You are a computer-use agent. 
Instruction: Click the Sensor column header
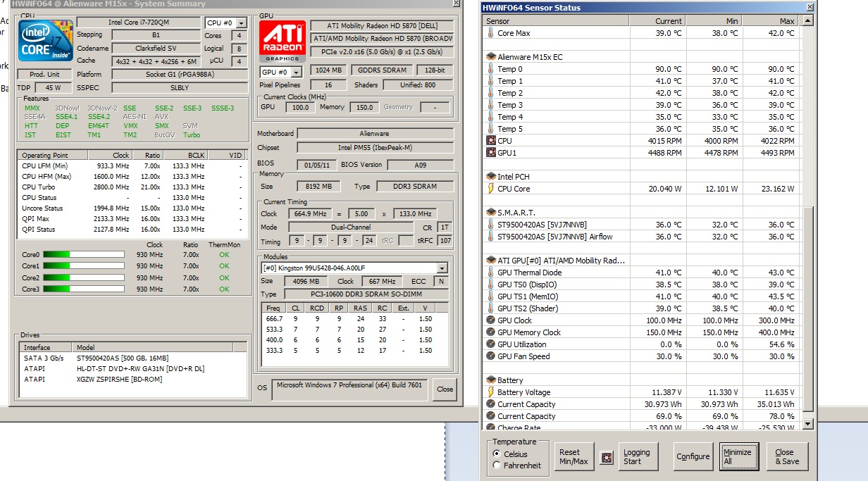[557, 21]
